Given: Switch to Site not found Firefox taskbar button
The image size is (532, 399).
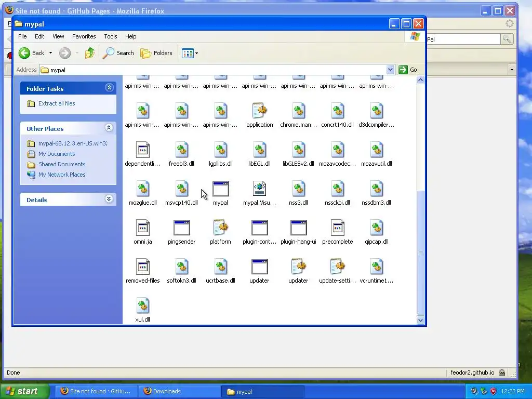Looking at the screenshot, I should pos(97,391).
